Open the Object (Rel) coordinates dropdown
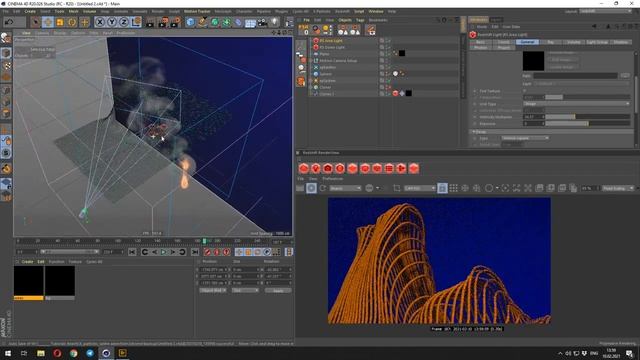640x360 pixels. point(213,290)
